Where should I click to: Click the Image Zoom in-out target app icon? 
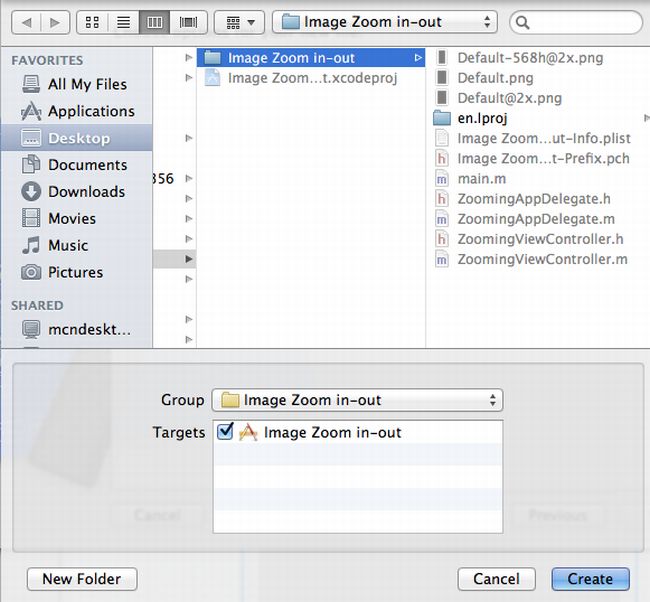point(248,432)
